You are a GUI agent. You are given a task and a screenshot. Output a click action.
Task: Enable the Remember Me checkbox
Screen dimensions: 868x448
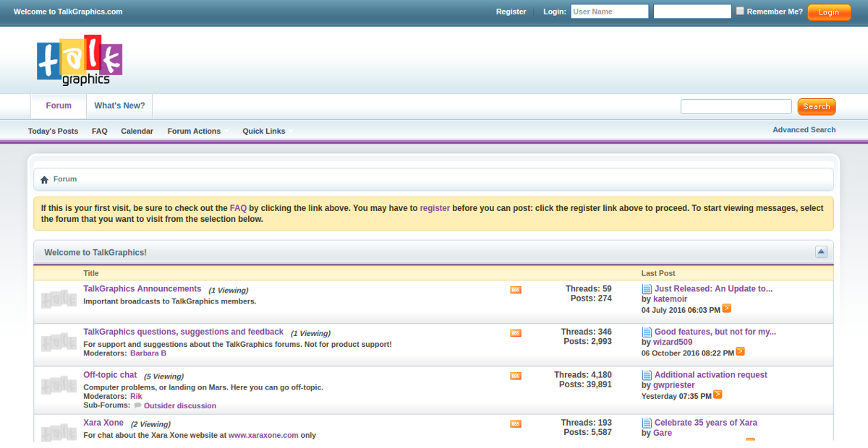tap(739, 11)
